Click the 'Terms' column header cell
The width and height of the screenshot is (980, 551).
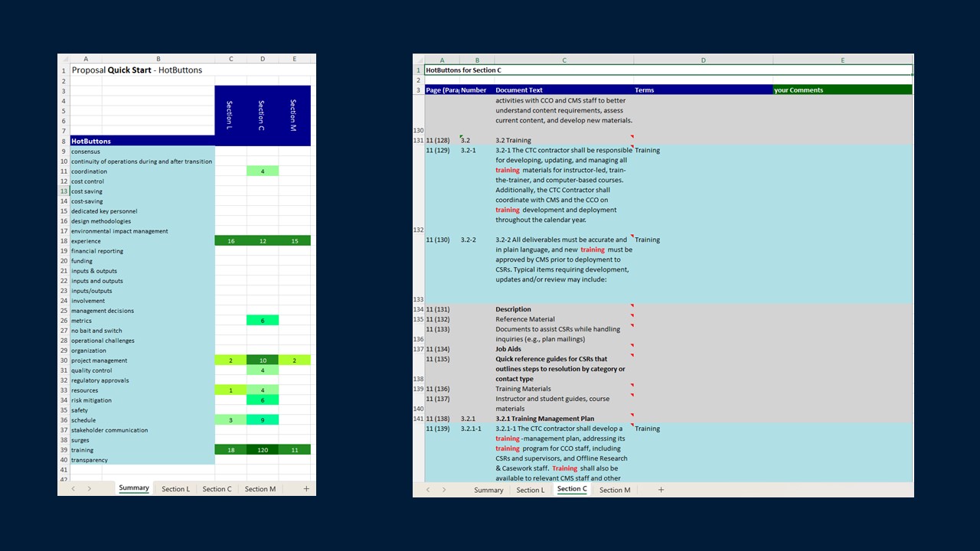pyautogui.click(x=704, y=90)
